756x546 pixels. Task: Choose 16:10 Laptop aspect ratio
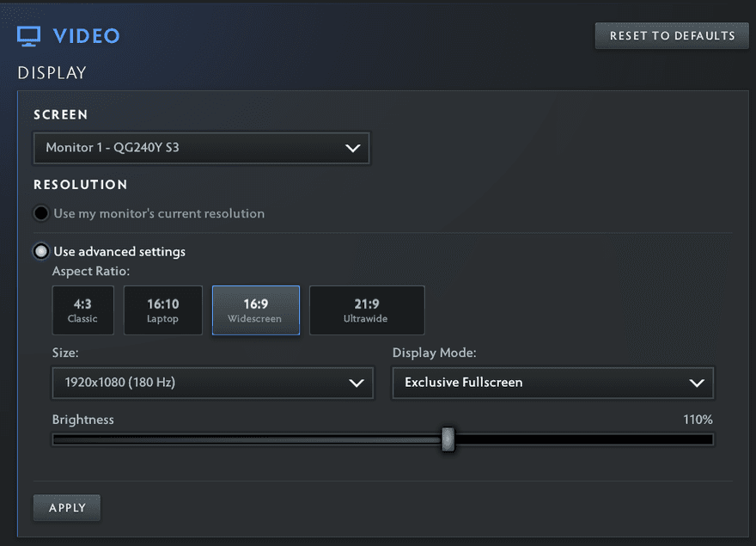point(163,310)
